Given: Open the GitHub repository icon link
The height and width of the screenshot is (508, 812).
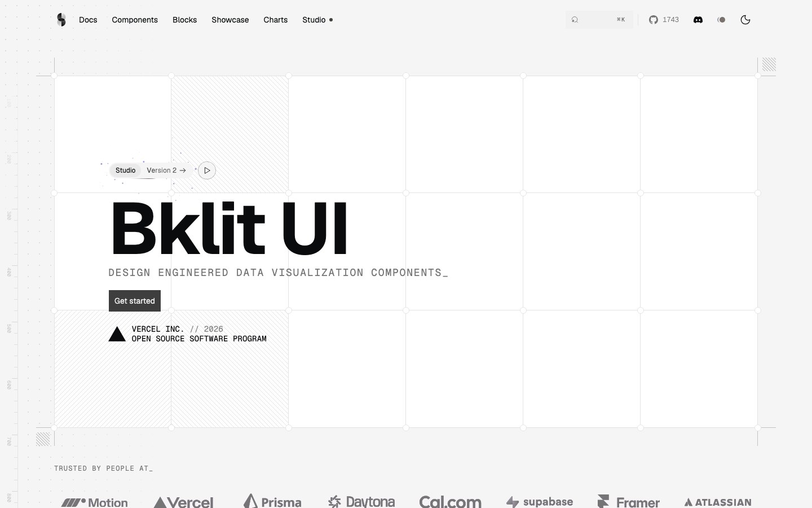Looking at the screenshot, I should pyautogui.click(x=654, y=20).
